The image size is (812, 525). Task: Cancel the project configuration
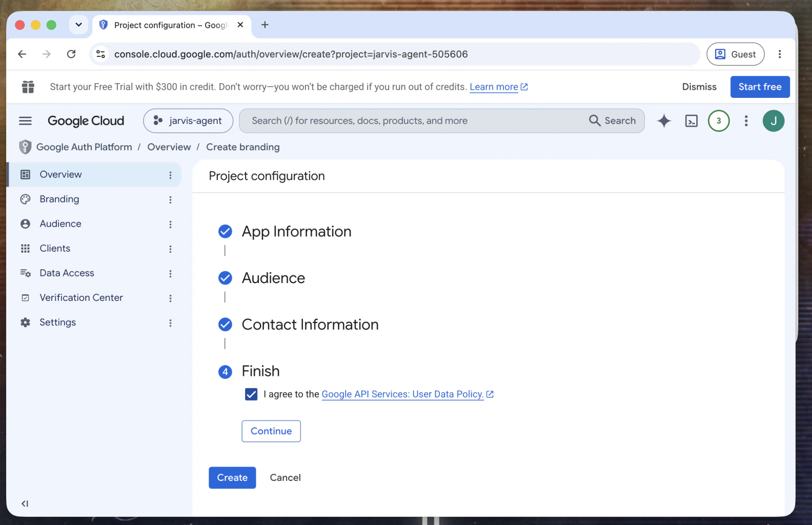pos(285,478)
